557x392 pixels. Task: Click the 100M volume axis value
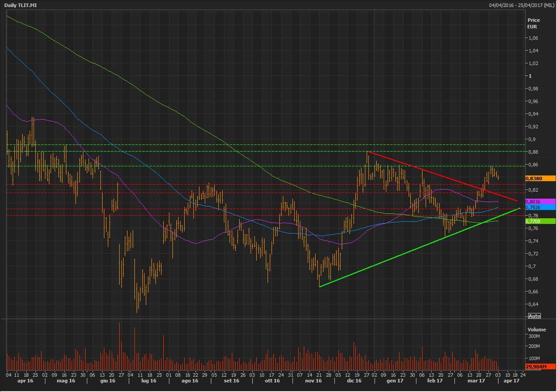[534, 358]
